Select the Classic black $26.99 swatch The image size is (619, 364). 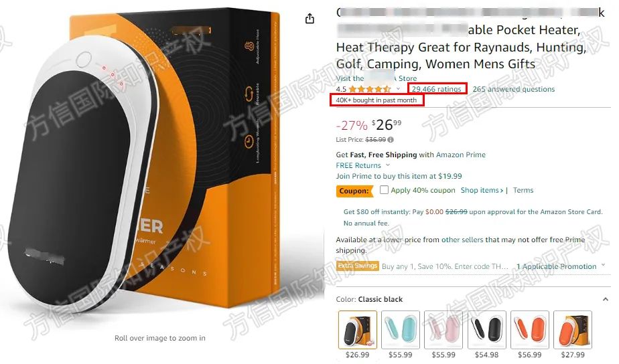358,335
